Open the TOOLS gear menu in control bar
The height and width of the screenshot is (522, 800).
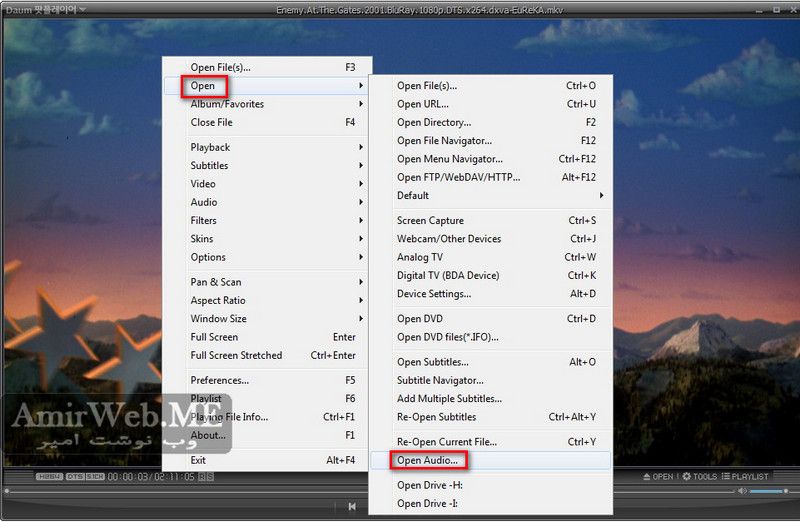click(700, 477)
